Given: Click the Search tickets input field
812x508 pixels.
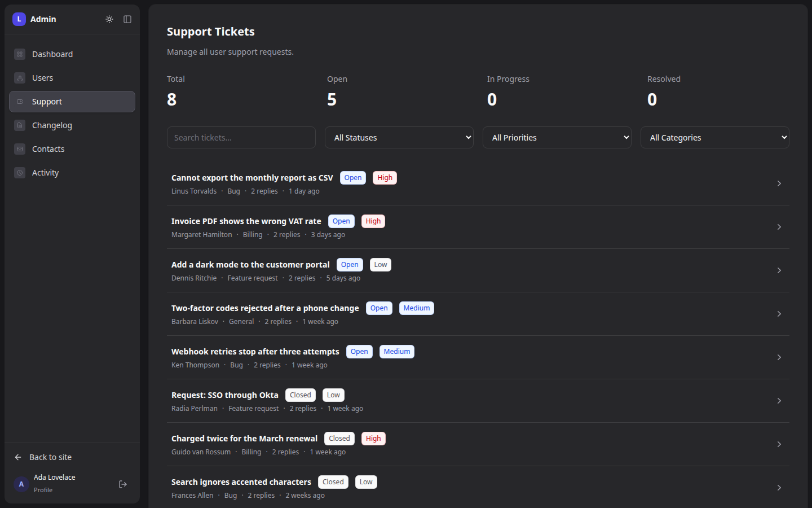Looking at the screenshot, I should coord(241,138).
